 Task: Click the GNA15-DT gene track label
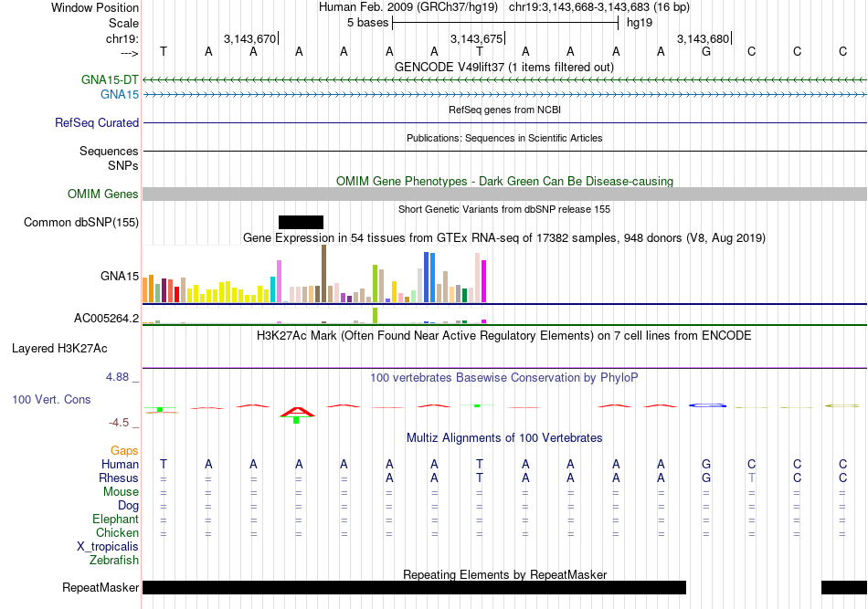coord(110,79)
